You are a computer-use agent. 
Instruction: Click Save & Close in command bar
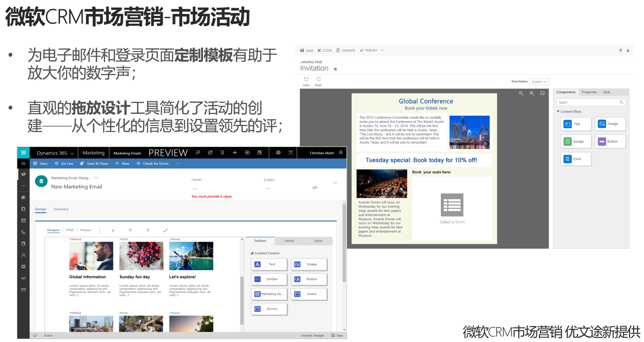[x=94, y=164]
